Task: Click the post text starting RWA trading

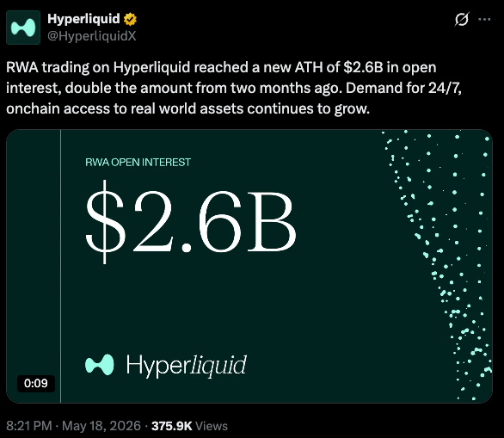Action: (x=234, y=88)
